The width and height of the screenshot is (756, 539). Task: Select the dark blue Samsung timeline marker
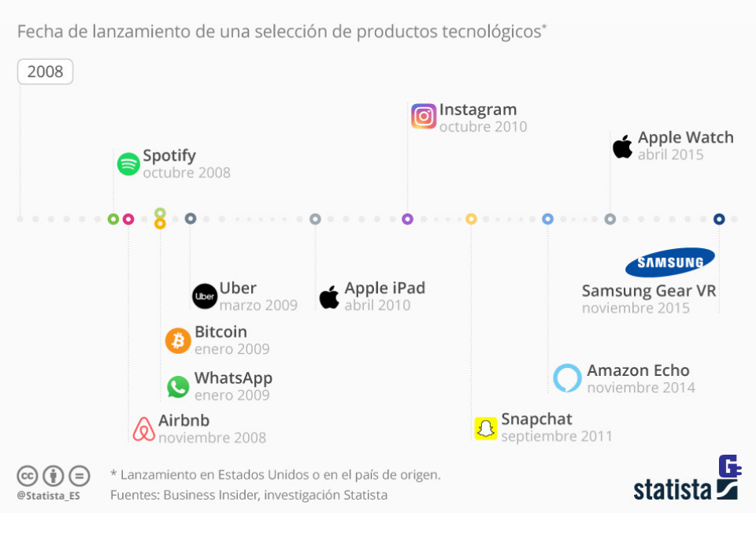719,219
